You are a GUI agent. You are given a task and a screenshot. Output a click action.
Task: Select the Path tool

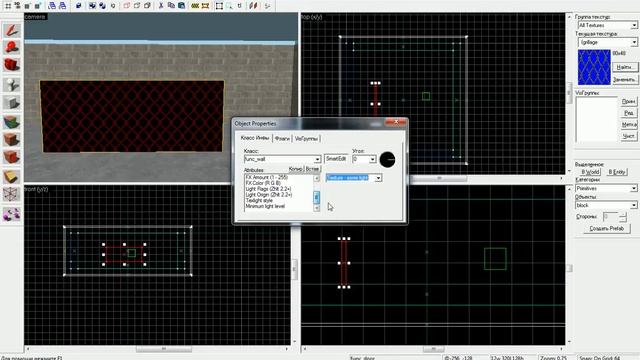tap(11, 214)
